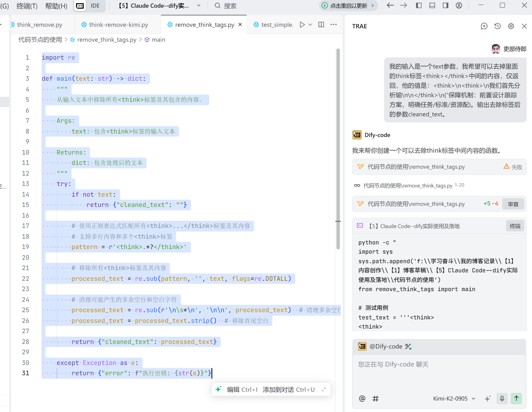The width and height of the screenshot is (532, 412).
Task: Run the Python file with play icon
Action: tap(302, 24)
